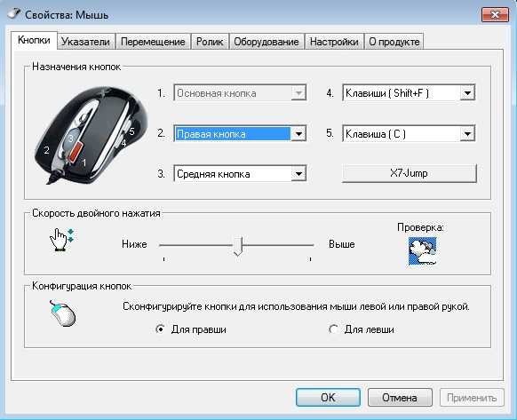
Task: Open the button 4 'Клавиши ( Shift+F )' dropdown
Action: point(467,93)
